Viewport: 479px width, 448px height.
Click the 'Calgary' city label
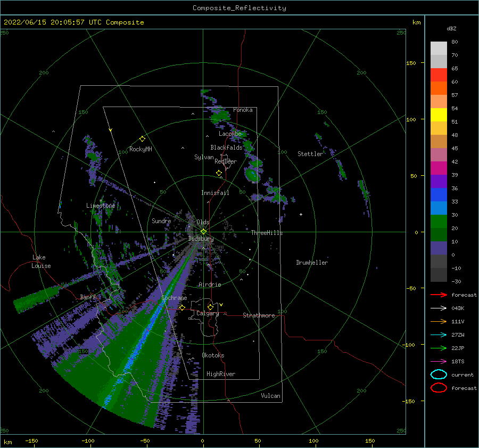coord(208,313)
